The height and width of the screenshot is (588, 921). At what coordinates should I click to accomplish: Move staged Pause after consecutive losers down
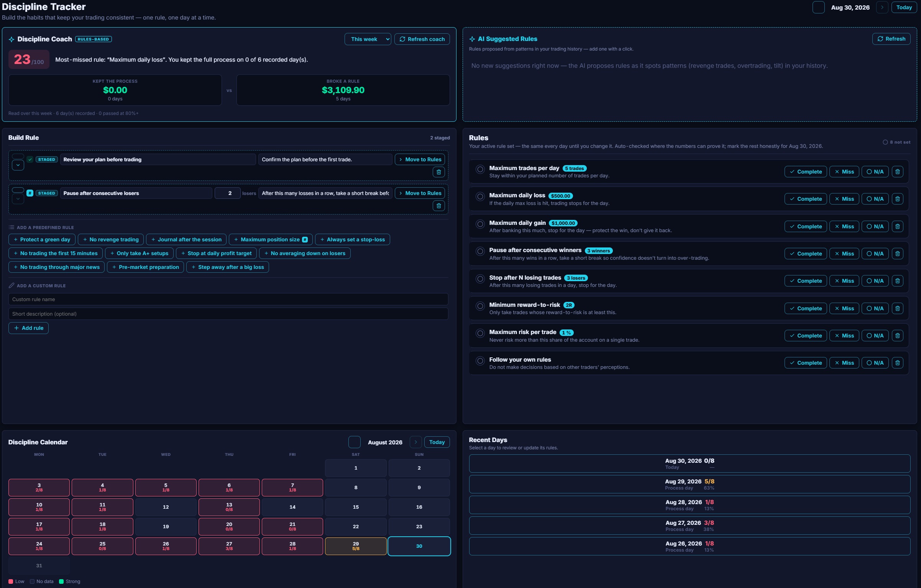(x=18, y=199)
